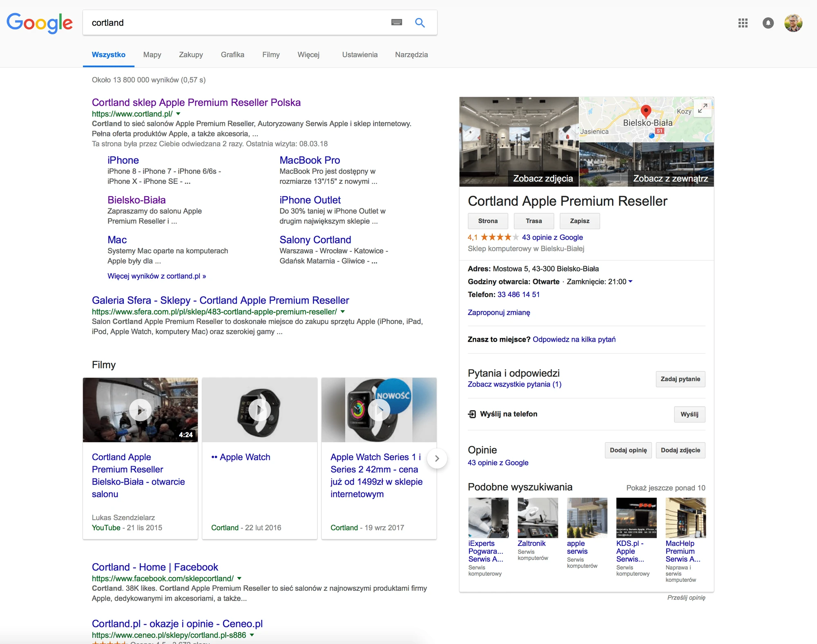Click the Zadaj pytanie button
Viewport: 817px width, 644px height.
pos(680,379)
